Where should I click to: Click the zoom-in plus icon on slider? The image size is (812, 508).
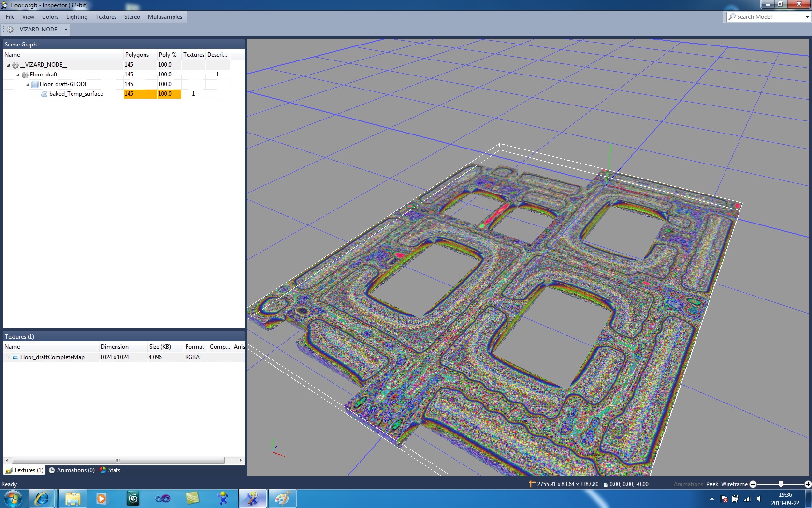pyautogui.click(x=808, y=484)
